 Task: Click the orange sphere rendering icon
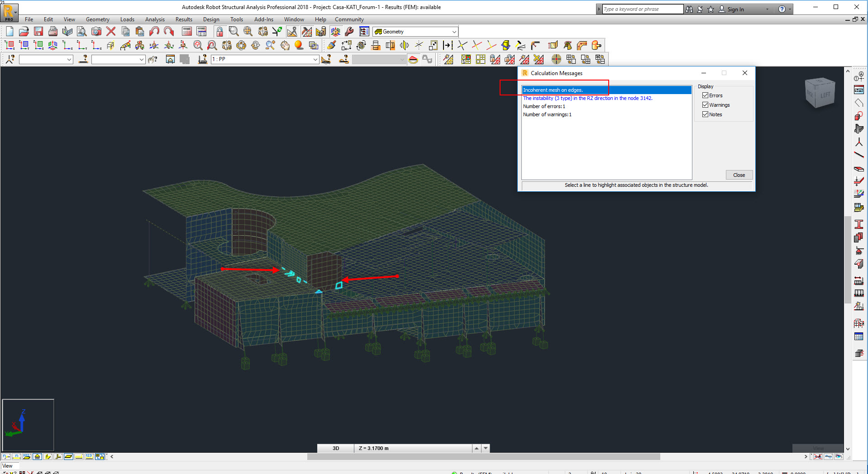(299, 45)
